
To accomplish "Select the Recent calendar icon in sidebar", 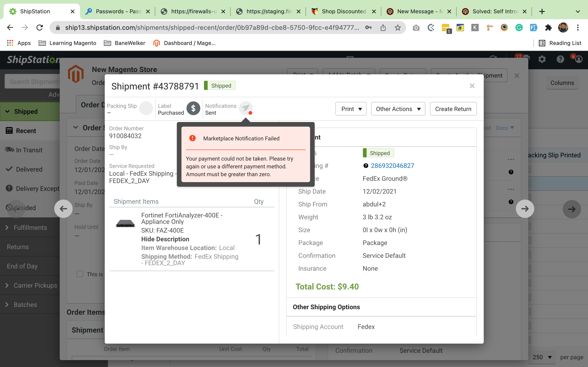I will (x=9, y=130).
